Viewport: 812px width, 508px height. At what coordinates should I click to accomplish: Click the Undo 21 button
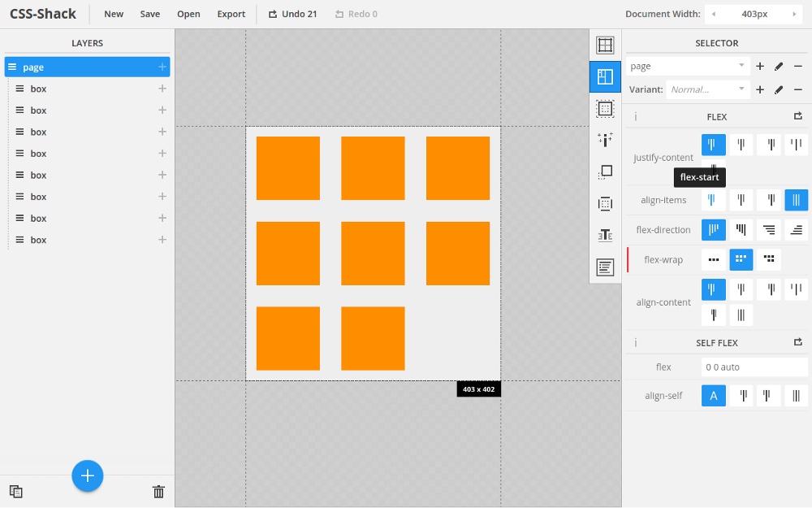click(292, 14)
